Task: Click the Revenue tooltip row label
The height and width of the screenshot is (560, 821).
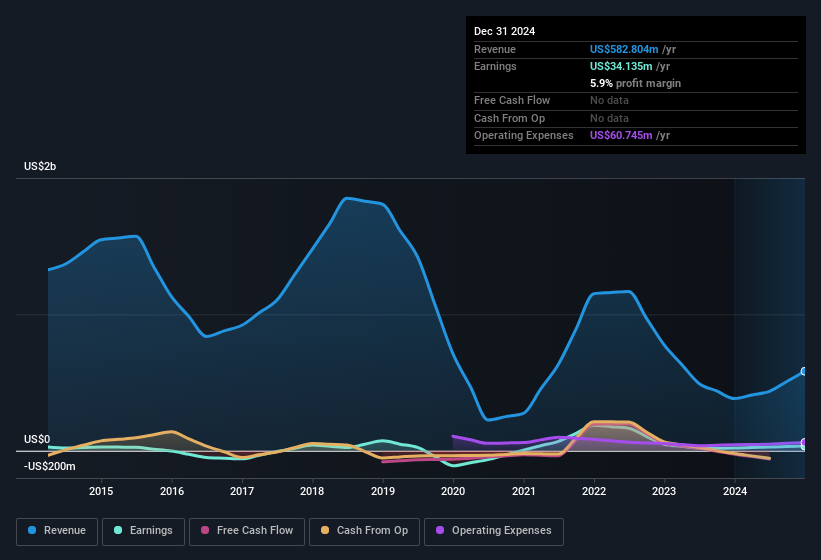Action: [x=495, y=49]
